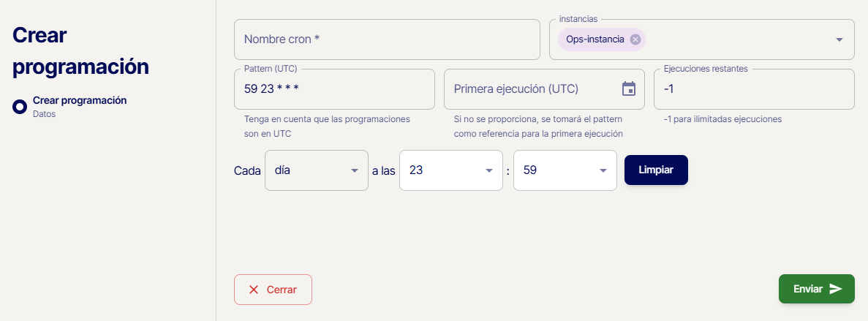Open the calendar date picker
The image size is (868, 321).
click(x=629, y=89)
